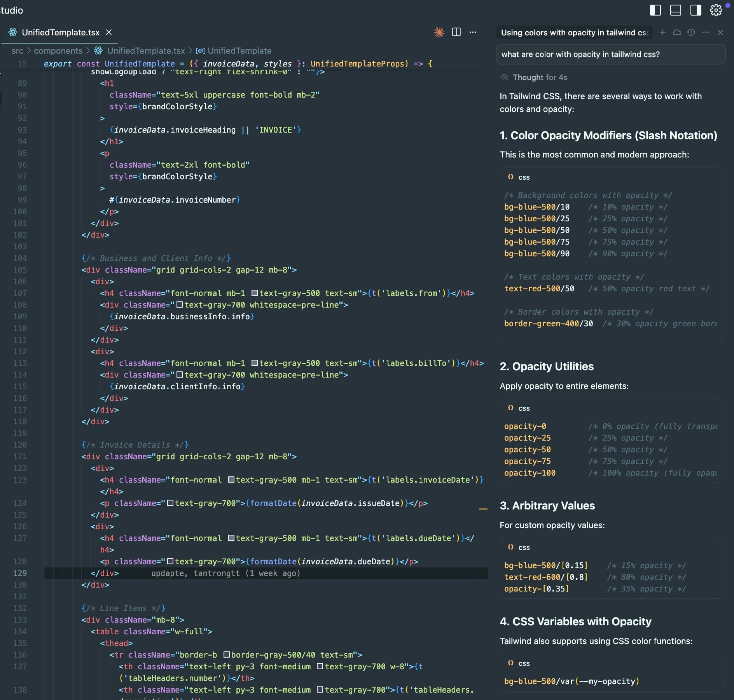Start a new chat with plus icon

tap(663, 32)
